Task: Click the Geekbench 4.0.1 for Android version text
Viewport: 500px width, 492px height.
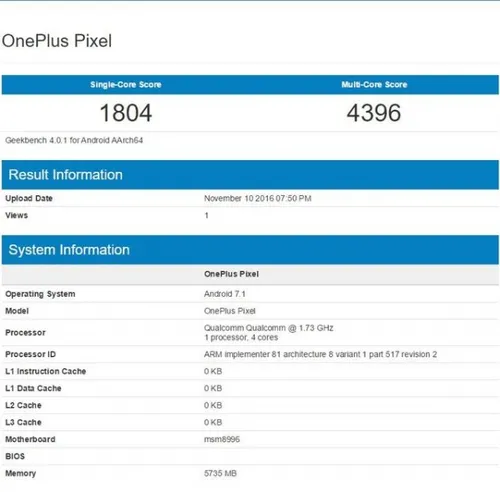Action: coord(74,140)
